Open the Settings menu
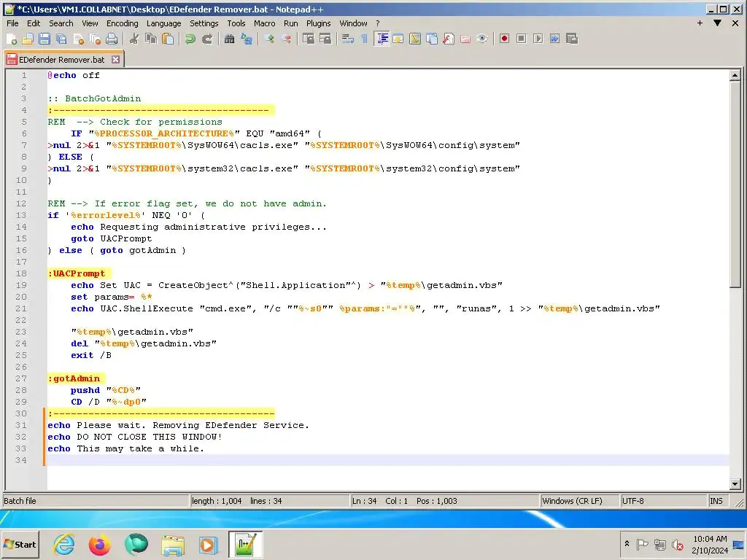Viewport: 747px width, 560px height. tap(204, 23)
